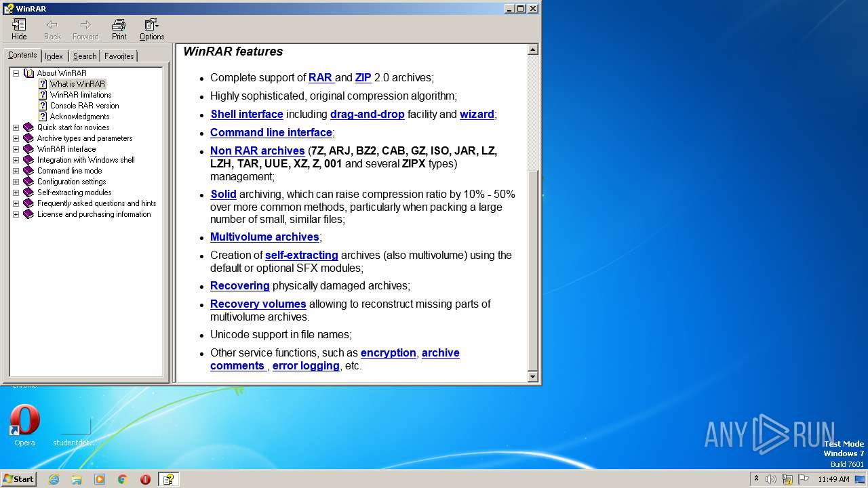
Task: Follow the self-extracting link
Action: (302, 255)
